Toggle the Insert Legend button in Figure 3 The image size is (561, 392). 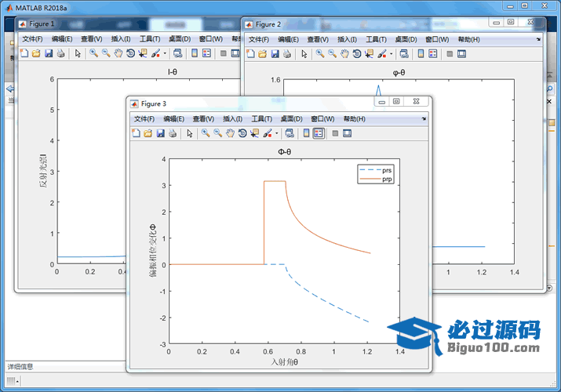(319, 133)
